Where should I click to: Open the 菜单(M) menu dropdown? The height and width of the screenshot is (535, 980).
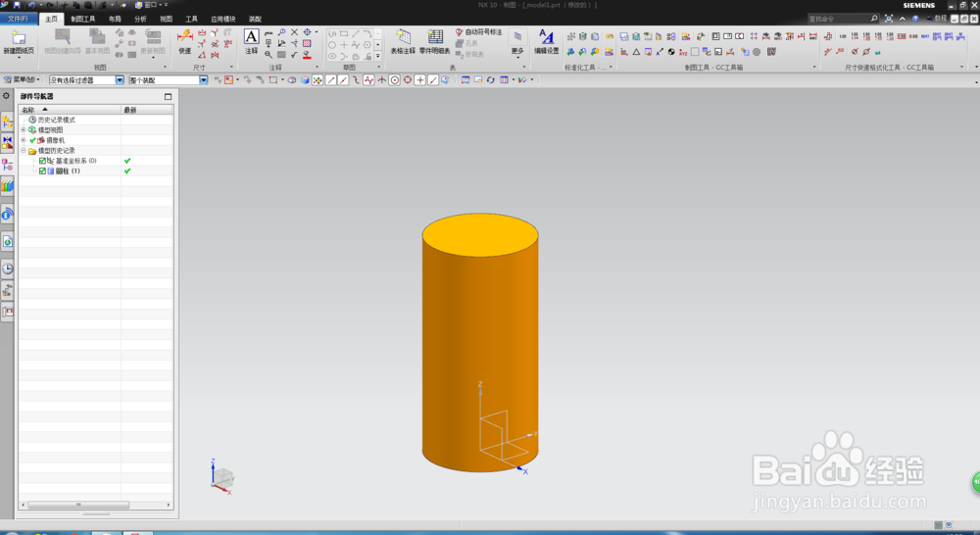[x=22, y=80]
